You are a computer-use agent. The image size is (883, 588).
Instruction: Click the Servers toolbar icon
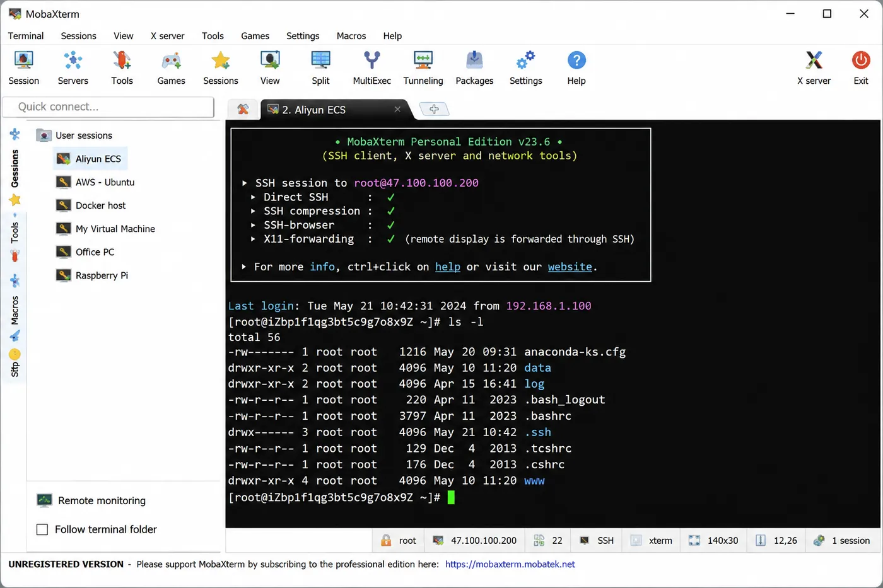click(73, 61)
